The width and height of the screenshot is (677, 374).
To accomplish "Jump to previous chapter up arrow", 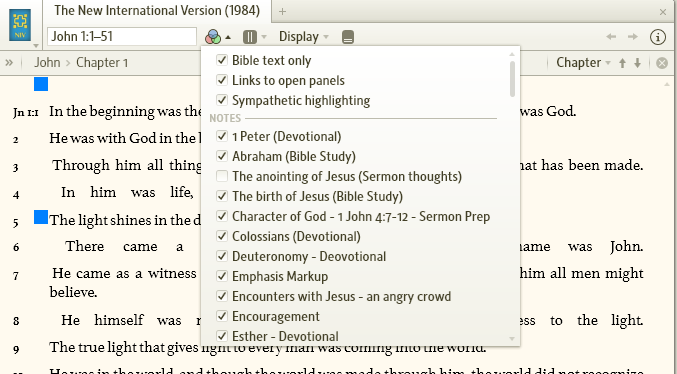I will [x=622, y=63].
